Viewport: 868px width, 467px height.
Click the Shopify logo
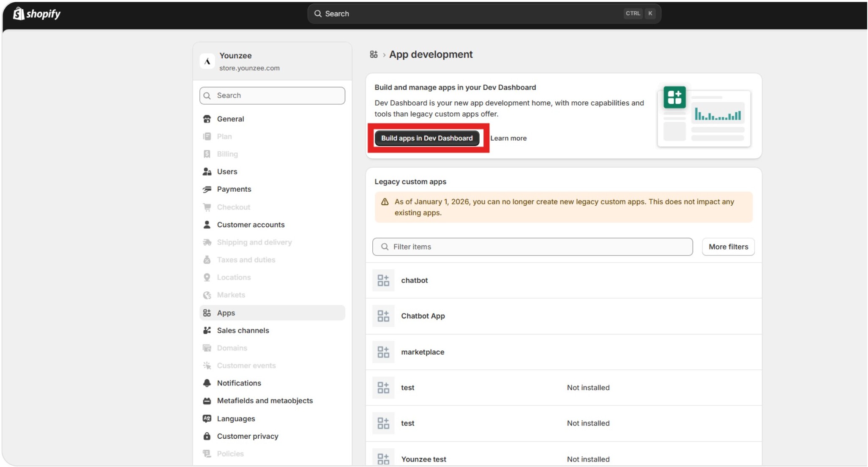37,14
